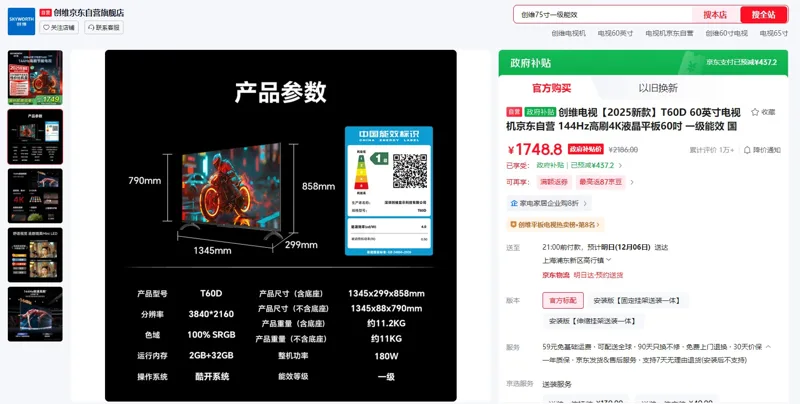Viewport: 800px width, 404px height.
Task: Open the 创维60寸电视 suggested search link
Action: point(727,33)
